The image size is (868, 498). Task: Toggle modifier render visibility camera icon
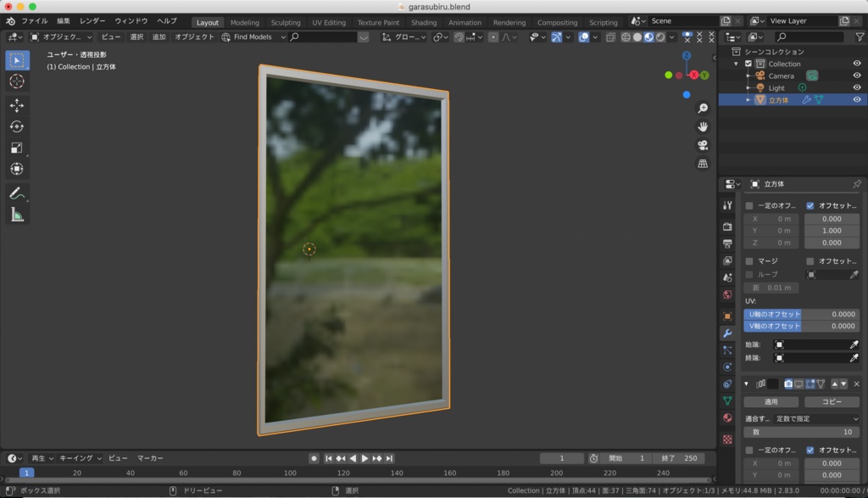pyautogui.click(x=788, y=383)
